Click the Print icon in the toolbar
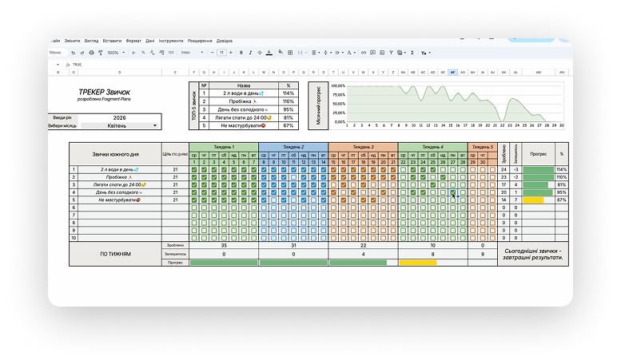 (x=90, y=53)
